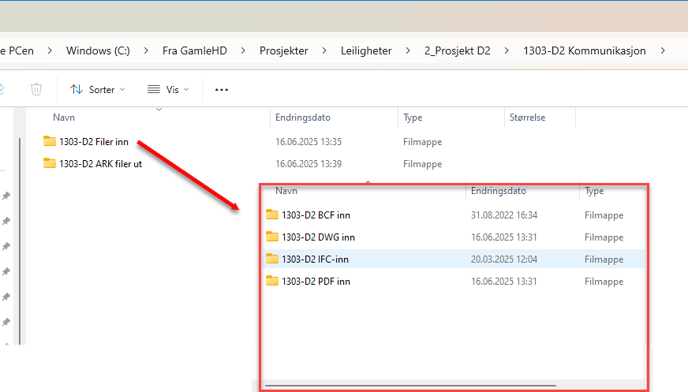Click the trash delete icon in toolbar
688x392 pixels.
(x=36, y=89)
